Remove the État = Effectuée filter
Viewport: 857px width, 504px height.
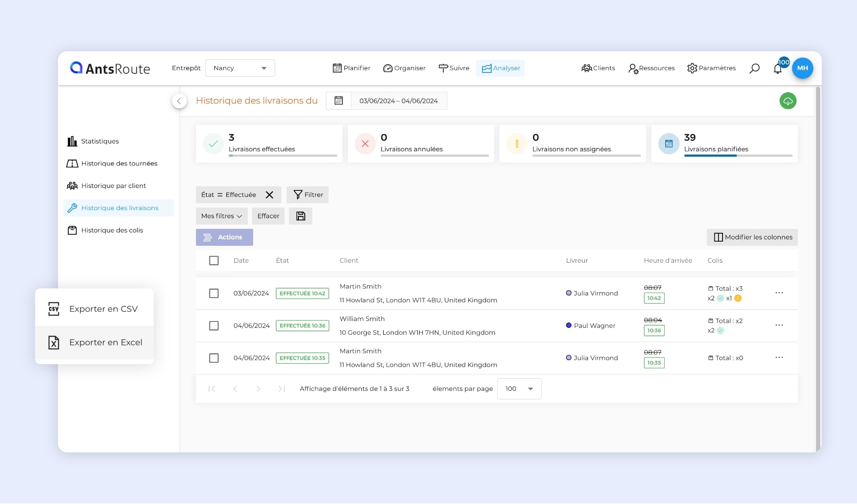269,195
